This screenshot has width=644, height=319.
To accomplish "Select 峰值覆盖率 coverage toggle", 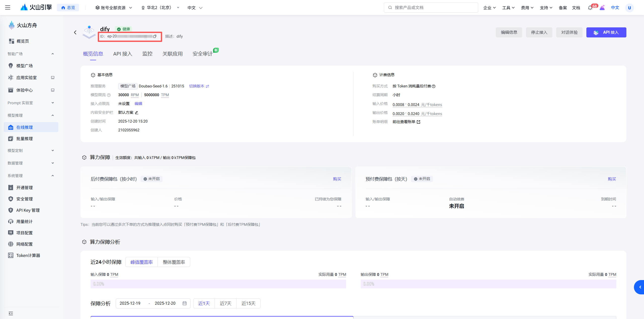I will coord(141,262).
